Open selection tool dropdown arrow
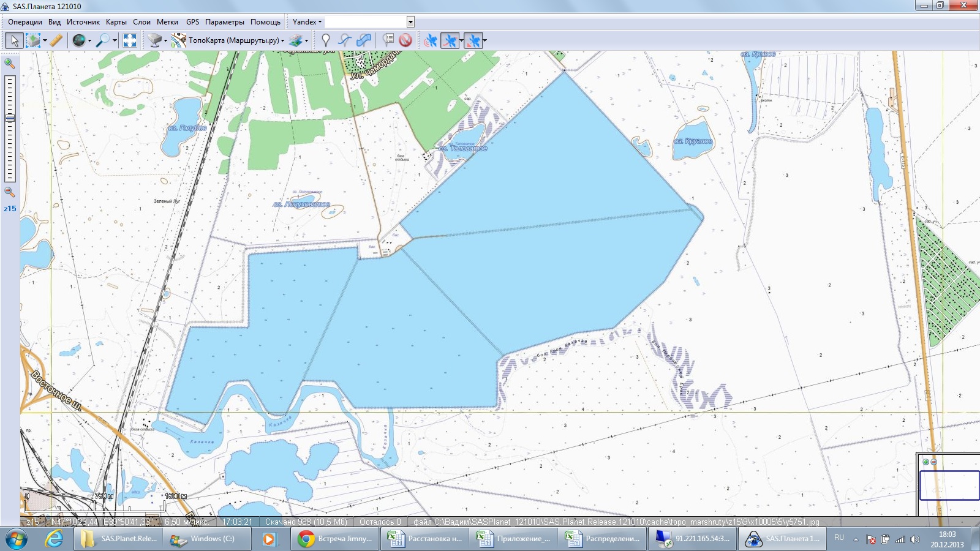Screen dimensions: 980x551 45,41
